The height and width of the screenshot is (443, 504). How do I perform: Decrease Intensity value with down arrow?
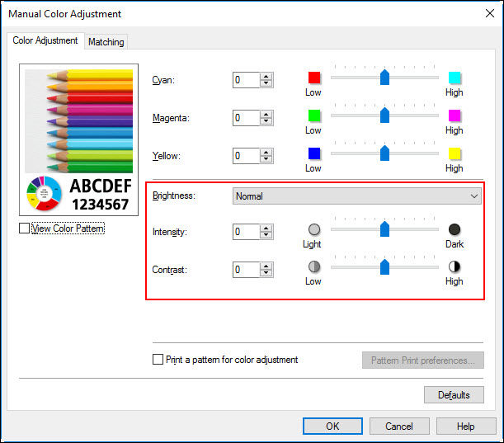coord(266,234)
